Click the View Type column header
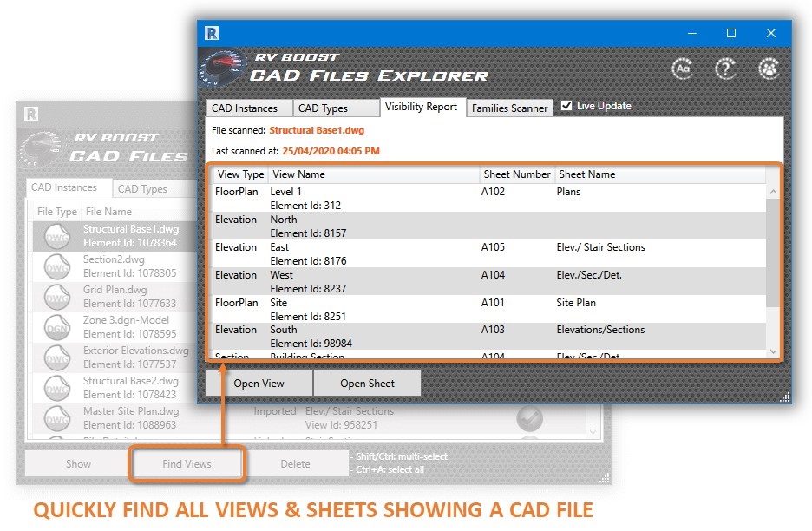Screen dimensions: 812x531 [x=241, y=174]
